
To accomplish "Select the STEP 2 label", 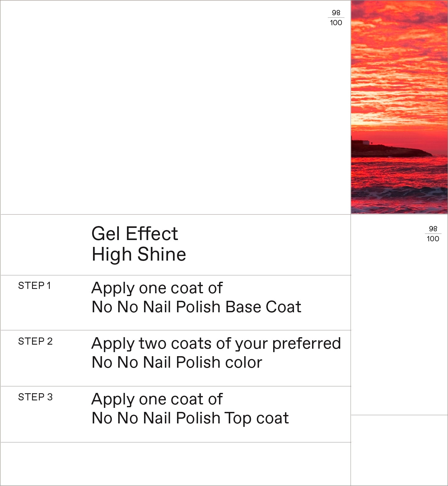I will [x=35, y=341].
